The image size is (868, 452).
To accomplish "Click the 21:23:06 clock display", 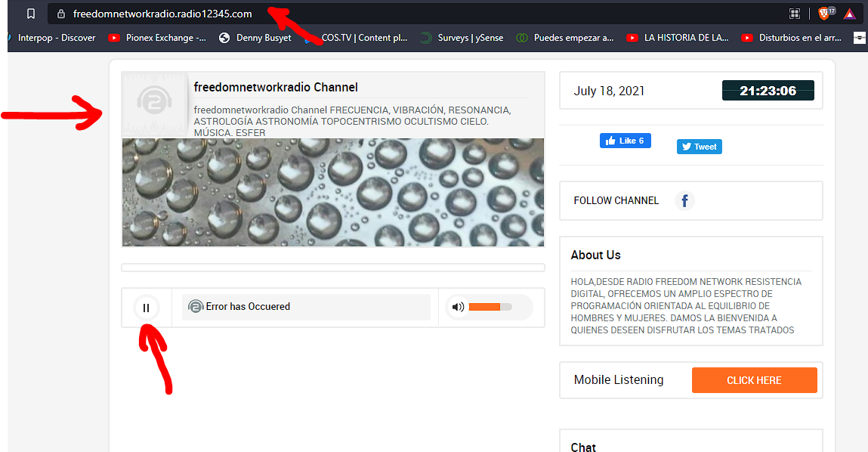I will tap(768, 90).
